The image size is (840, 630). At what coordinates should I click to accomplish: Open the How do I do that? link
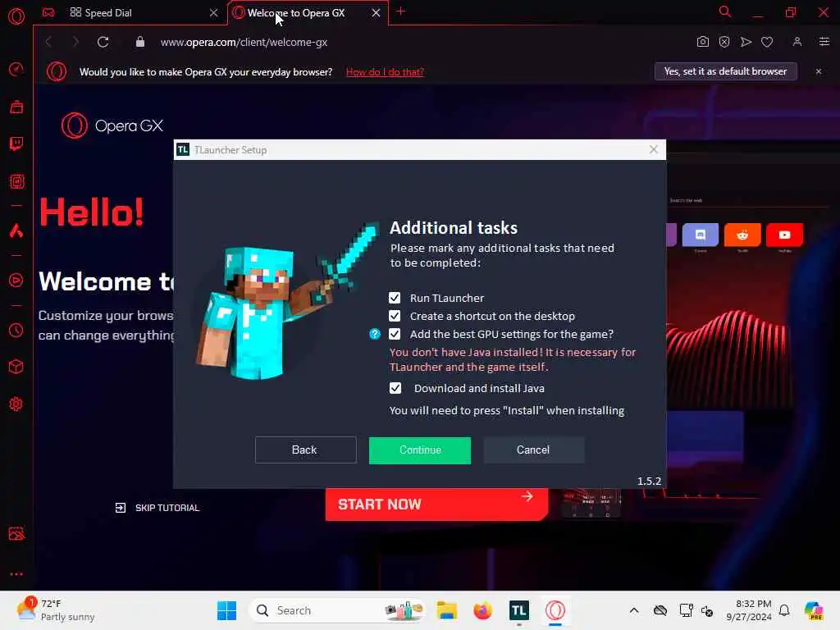385,72
